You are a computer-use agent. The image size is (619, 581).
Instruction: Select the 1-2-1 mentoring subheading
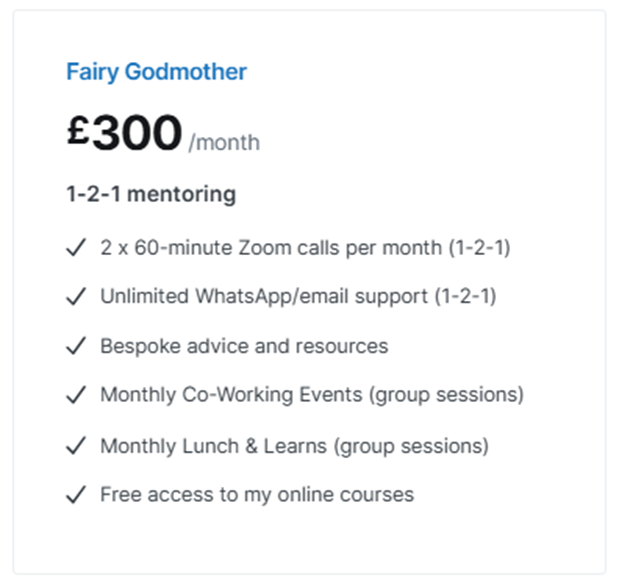(151, 194)
